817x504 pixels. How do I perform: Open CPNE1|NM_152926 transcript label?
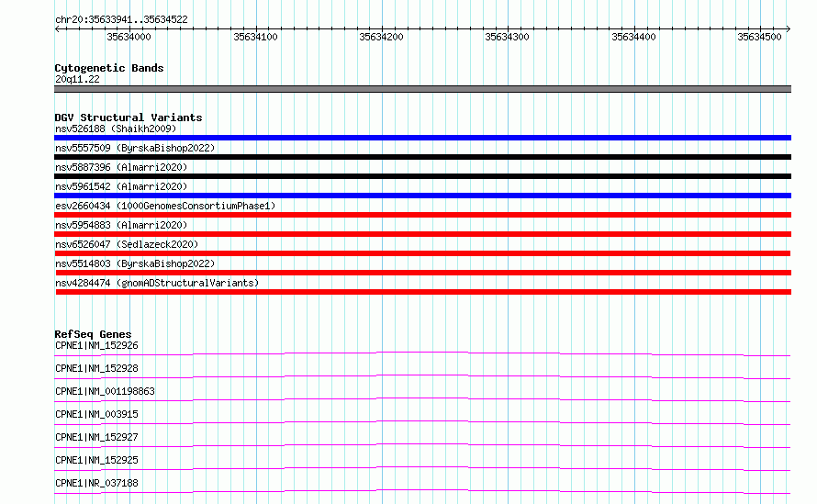tap(96, 345)
